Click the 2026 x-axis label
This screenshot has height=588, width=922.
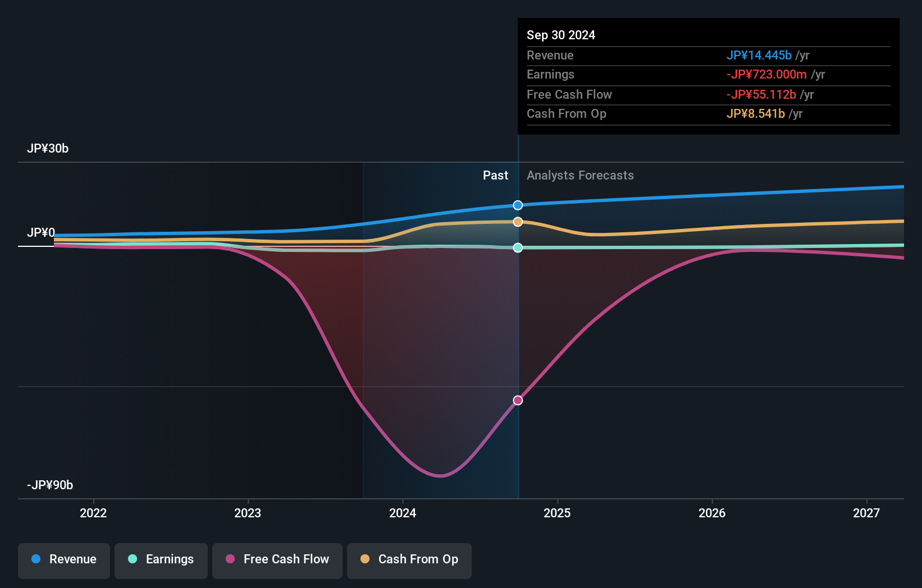pyautogui.click(x=712, y=513)
